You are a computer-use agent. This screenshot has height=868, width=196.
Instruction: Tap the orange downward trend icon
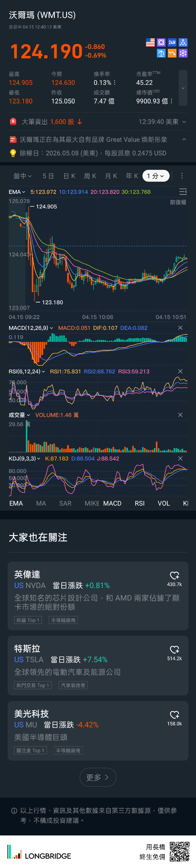click(172, 53)
